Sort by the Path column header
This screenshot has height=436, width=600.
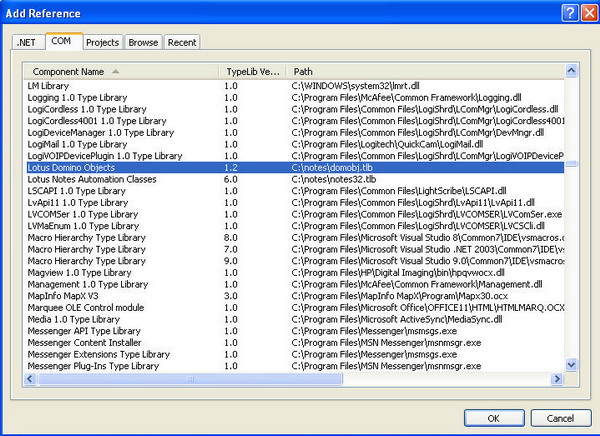pos(425,72)
